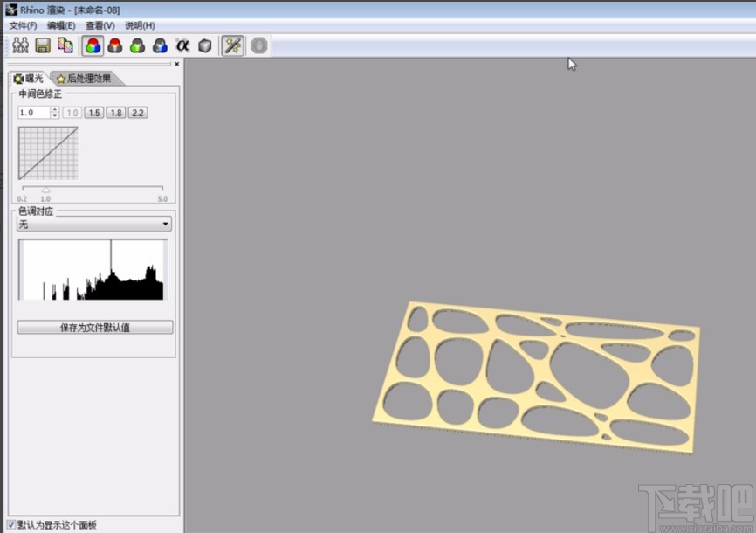This screenshot has width=756, height=533.
Task: Click the gamma curve graph
Action: [x=48, y=153]
